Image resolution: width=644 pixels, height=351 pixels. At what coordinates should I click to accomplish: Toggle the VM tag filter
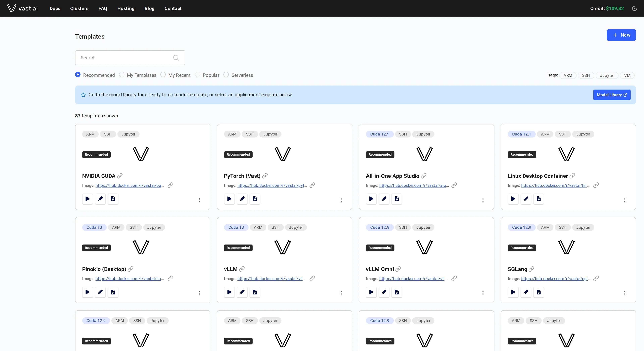[627, 75]
